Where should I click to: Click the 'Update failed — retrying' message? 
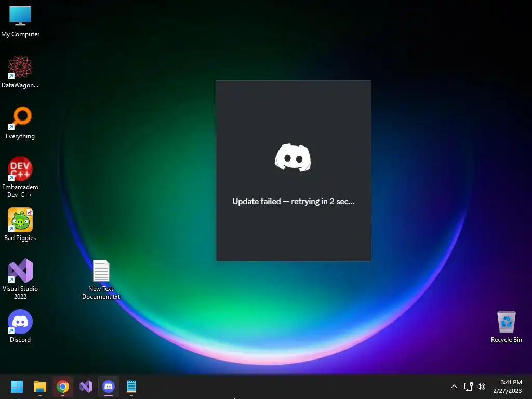tap(294, 202)
